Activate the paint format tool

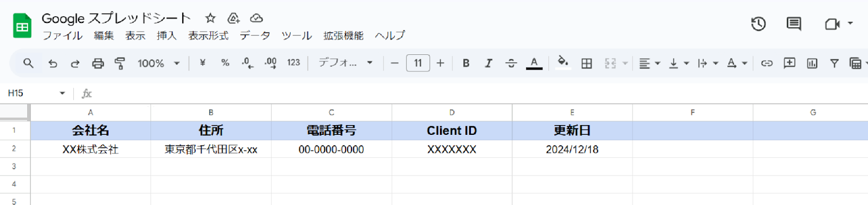[120, 64]
